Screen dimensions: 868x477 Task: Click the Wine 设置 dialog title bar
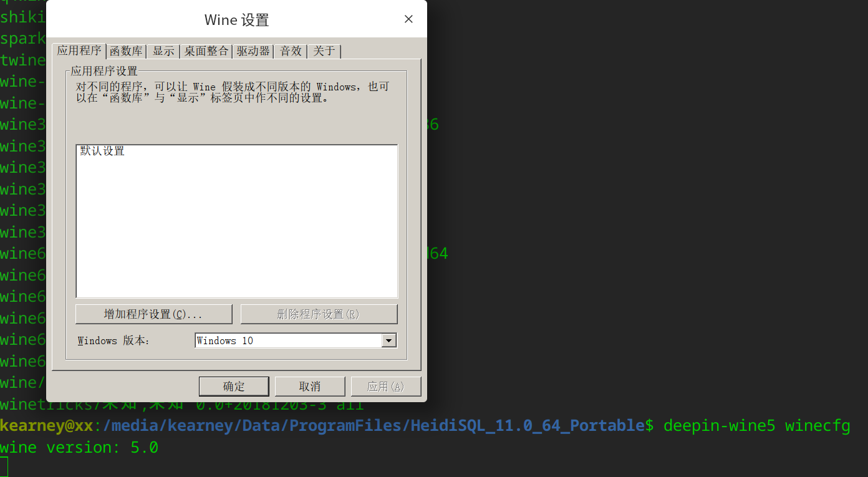236,19
